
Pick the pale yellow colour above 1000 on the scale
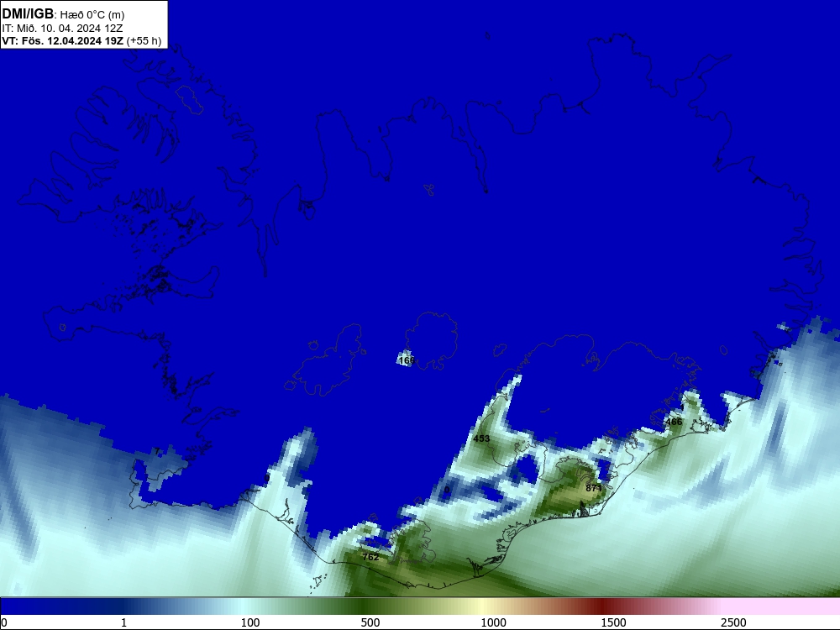coord(482,606)
